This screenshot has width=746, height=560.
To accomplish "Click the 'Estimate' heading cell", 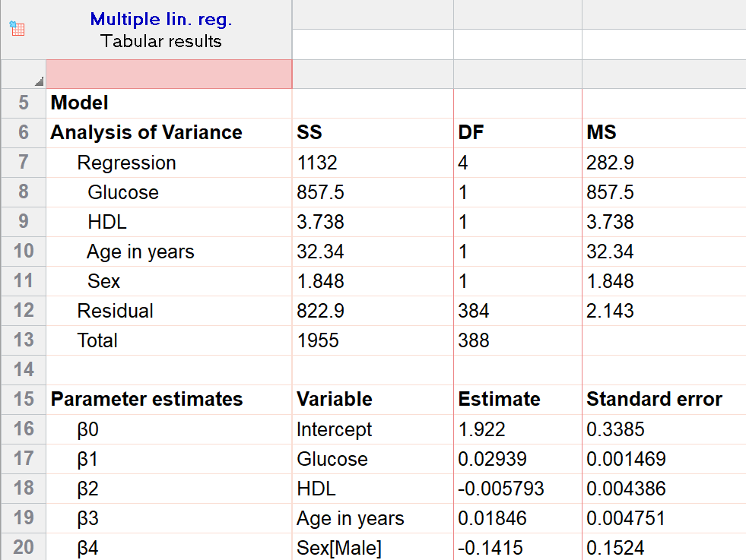I will [499, 399].
